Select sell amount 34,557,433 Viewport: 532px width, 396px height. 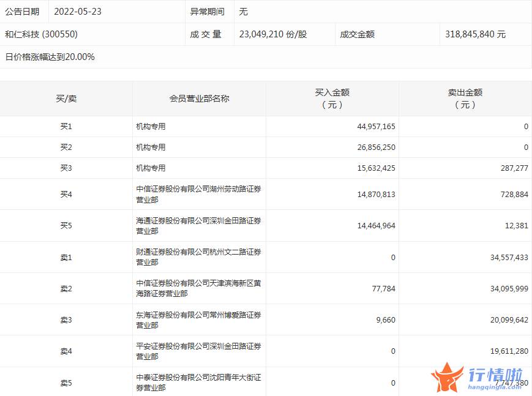[509, 258]
